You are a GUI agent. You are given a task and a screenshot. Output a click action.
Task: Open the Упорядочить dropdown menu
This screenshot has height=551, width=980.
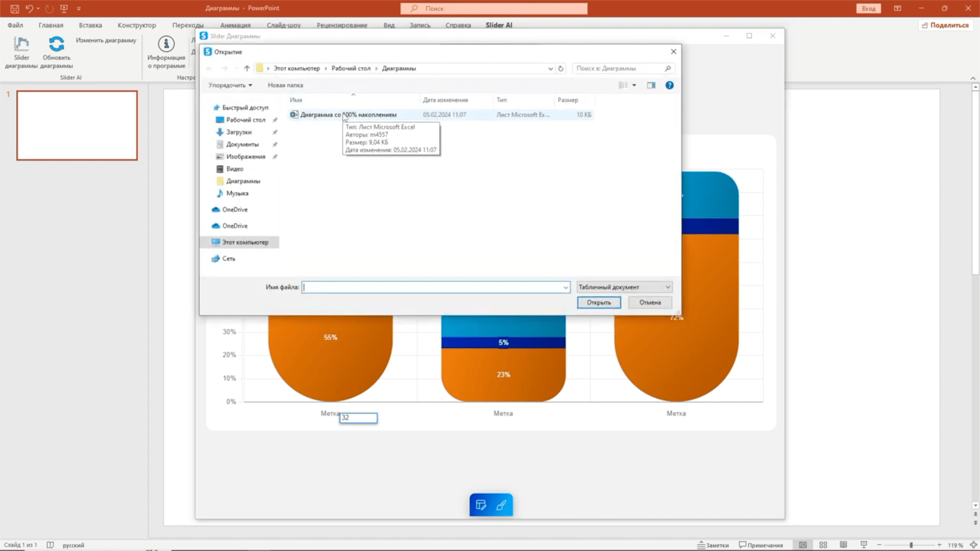point(230,85)
